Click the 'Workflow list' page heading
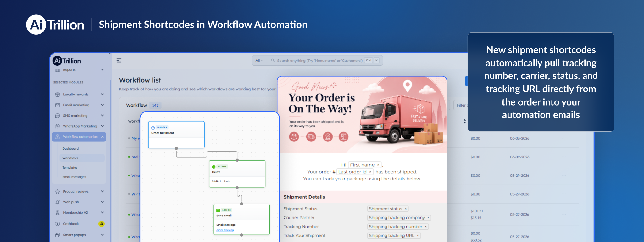 (140, 80)
